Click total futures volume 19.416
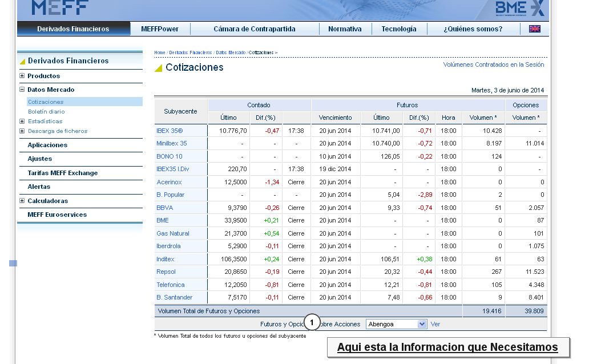Screen dimensions: 597x364 (x=492, y=311)
